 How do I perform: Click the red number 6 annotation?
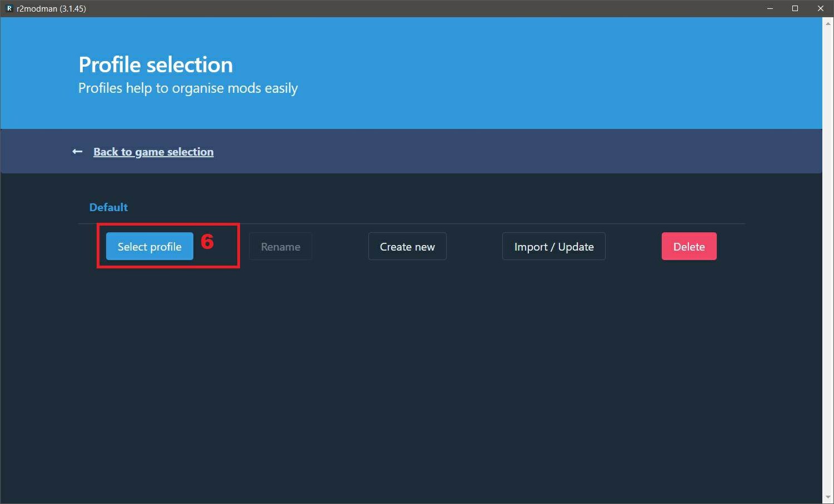pos(207,241)
